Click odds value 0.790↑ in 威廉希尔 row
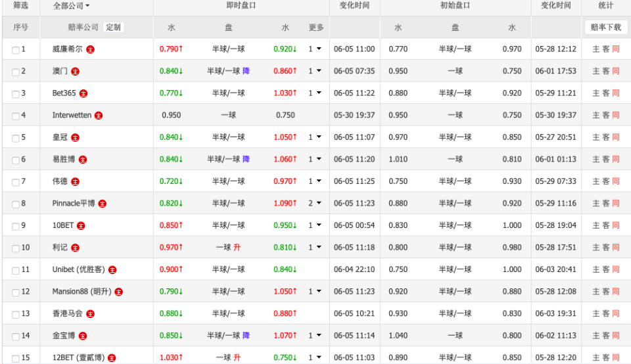The height and width of the screenshot is (364, 631). point(171,49)
